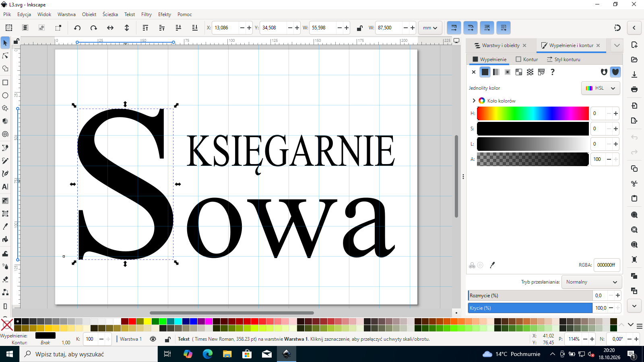Viewport: 644px width, 362px height.
Task: Toggle scale stroke width with object
Action: pos(454,28)
